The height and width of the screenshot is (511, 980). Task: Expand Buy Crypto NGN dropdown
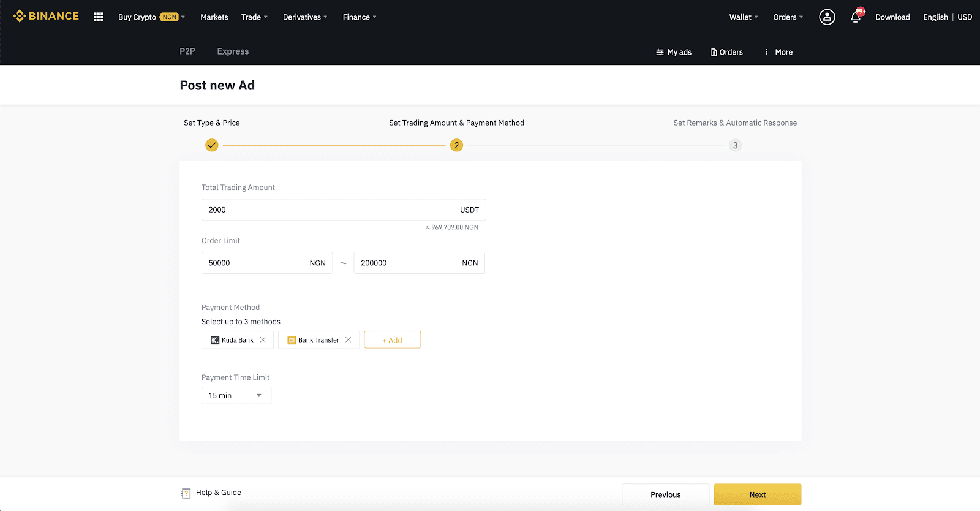(x=151, y=17)
